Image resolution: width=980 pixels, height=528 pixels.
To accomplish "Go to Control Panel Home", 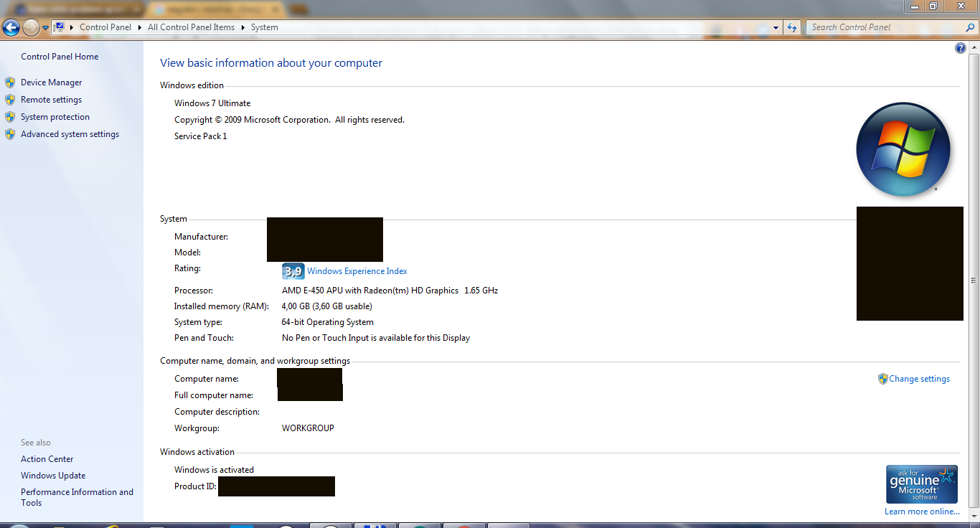I will tap(60, 57).
